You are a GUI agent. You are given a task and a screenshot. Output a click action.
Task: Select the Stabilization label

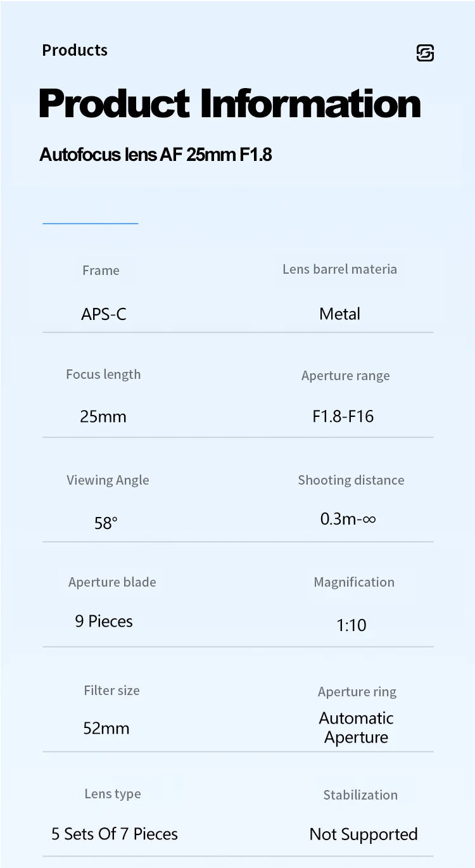click(360, 795)
